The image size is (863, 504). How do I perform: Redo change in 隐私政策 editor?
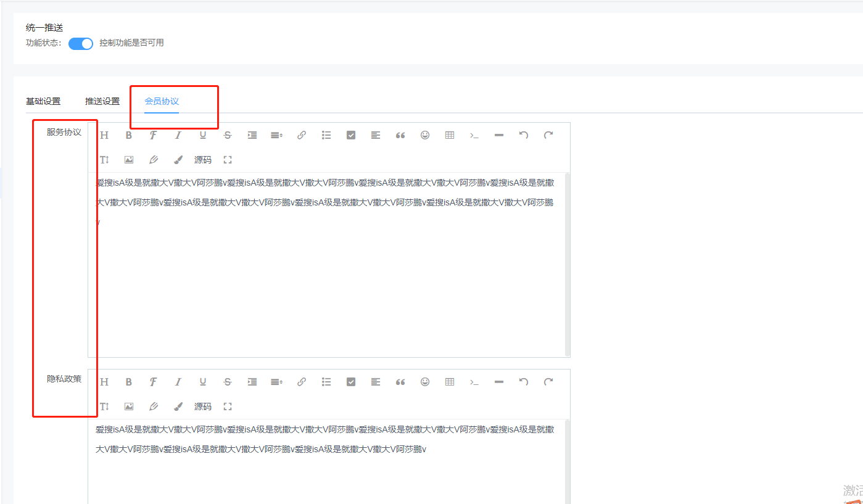(x=548, y=382)
